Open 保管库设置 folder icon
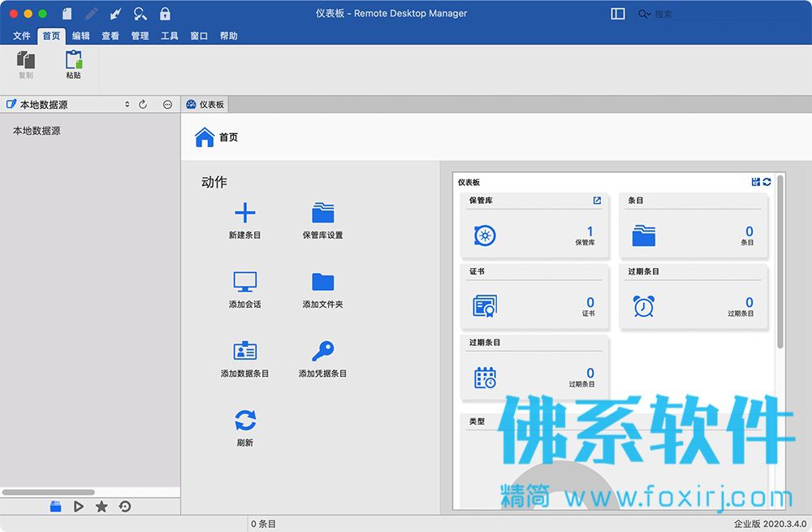812x532 pixels. click(323, 213)
